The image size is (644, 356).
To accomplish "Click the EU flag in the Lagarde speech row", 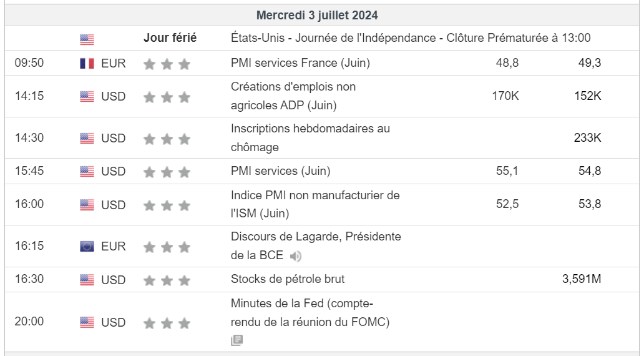I will pyautogui.click(x=87, y=247).
